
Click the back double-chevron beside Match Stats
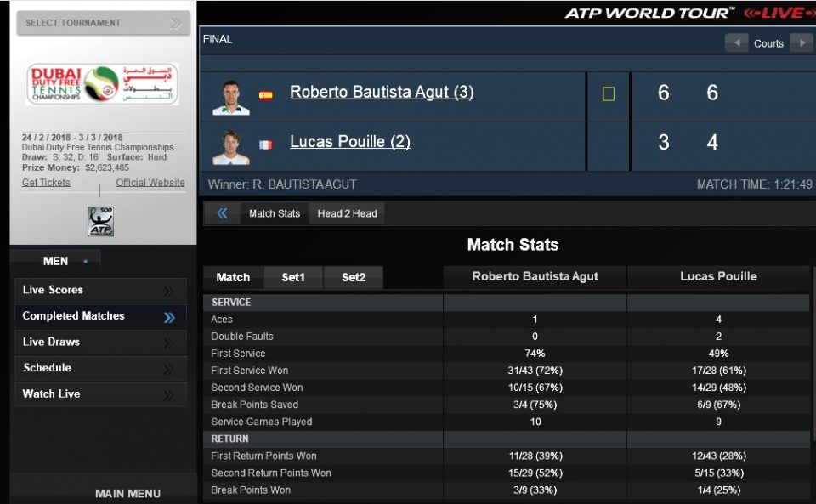[x=223, y=213]
